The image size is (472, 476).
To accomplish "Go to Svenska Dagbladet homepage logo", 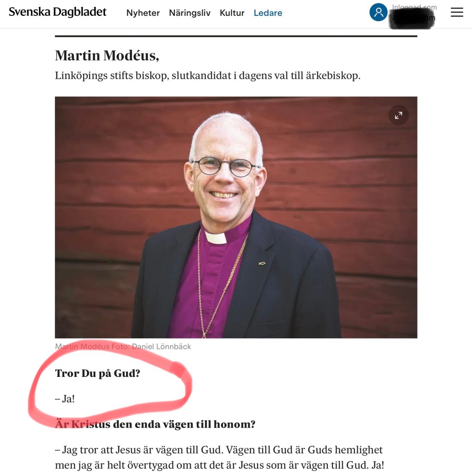I will tap(57, 12).
